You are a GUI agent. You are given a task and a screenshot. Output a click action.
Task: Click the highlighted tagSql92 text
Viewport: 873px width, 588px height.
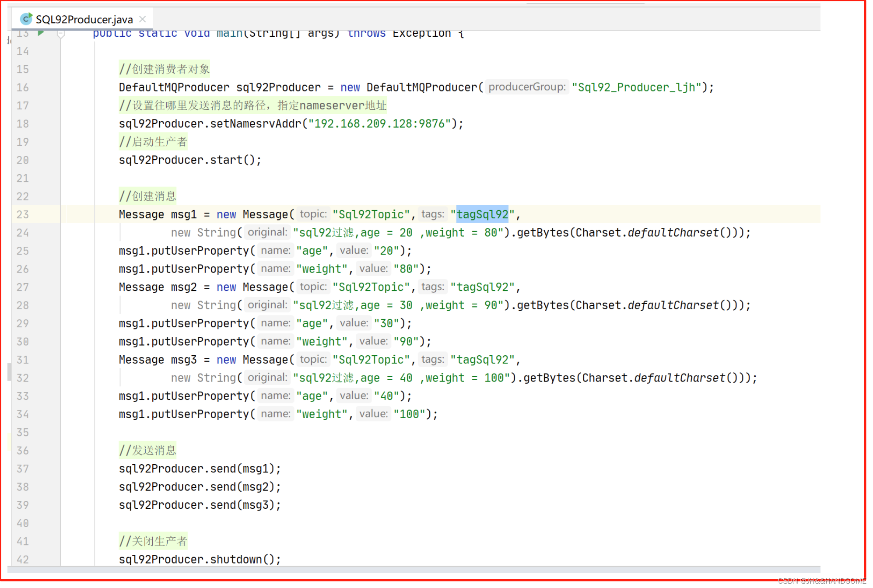(482, 214)
